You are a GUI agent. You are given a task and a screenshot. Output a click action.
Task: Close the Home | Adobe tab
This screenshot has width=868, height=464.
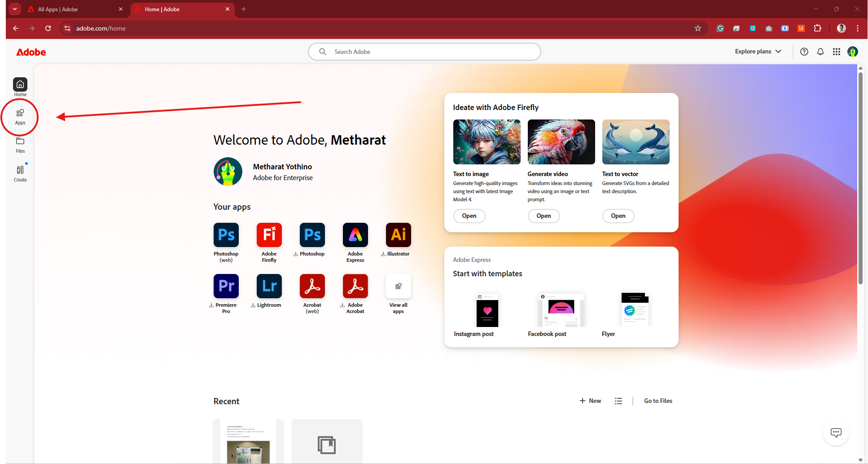(x=228, y=9)
